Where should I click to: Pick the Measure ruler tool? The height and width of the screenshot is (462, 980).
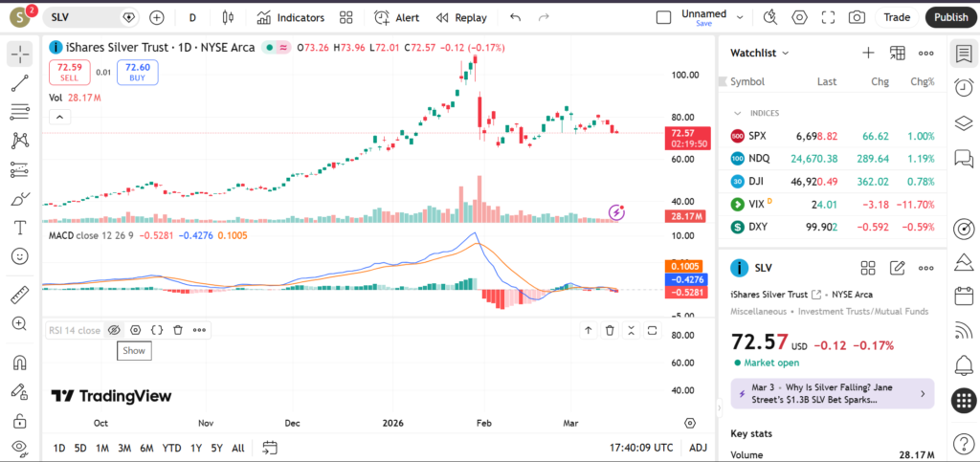point(19,295)
